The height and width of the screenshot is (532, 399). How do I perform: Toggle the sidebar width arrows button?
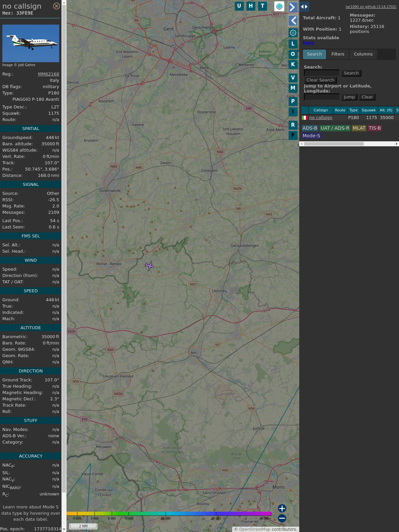coord(304,7)
